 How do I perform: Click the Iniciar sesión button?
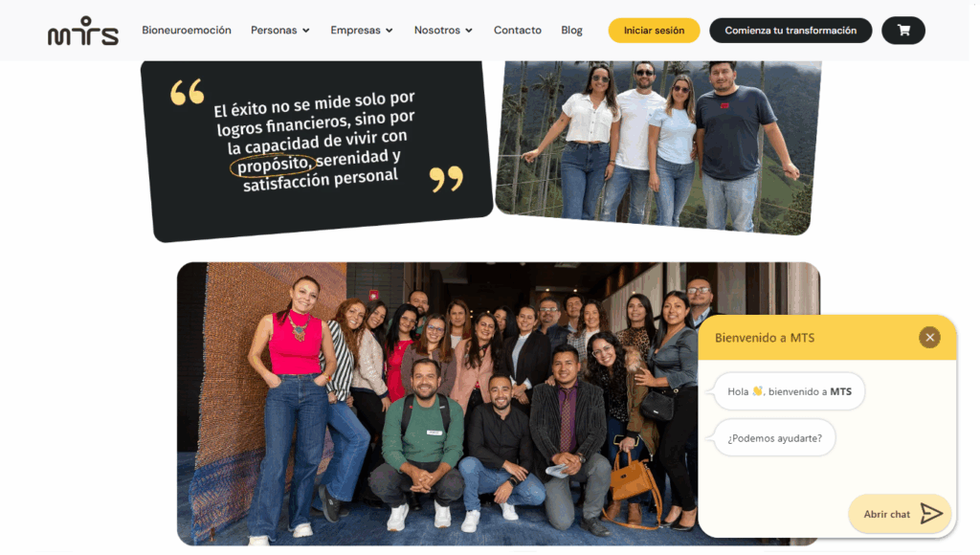pos(654,30)
